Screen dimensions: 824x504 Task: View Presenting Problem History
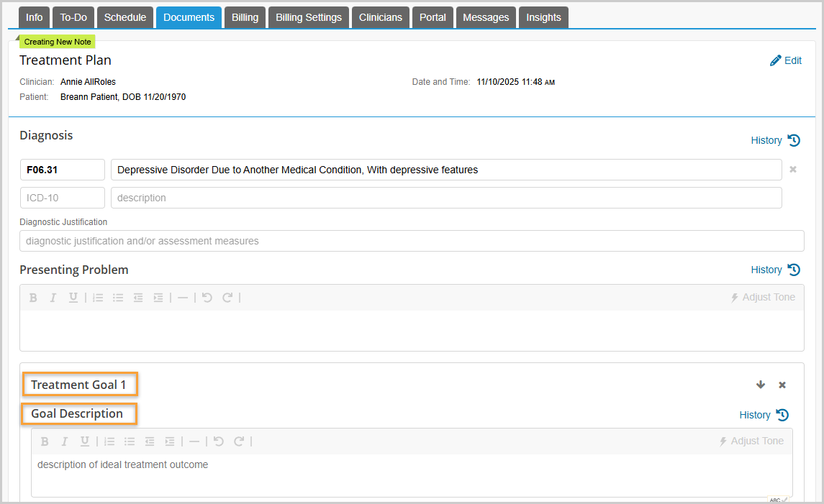[775, 270]
